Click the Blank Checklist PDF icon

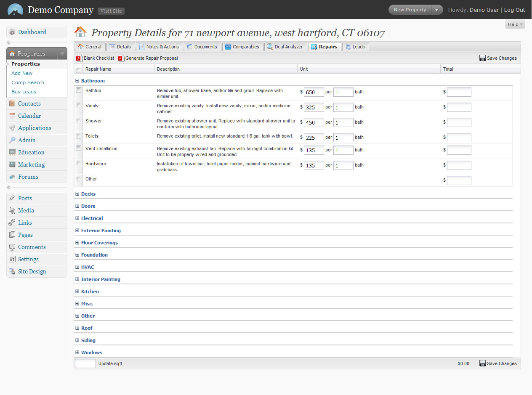(x=79, y=58)
